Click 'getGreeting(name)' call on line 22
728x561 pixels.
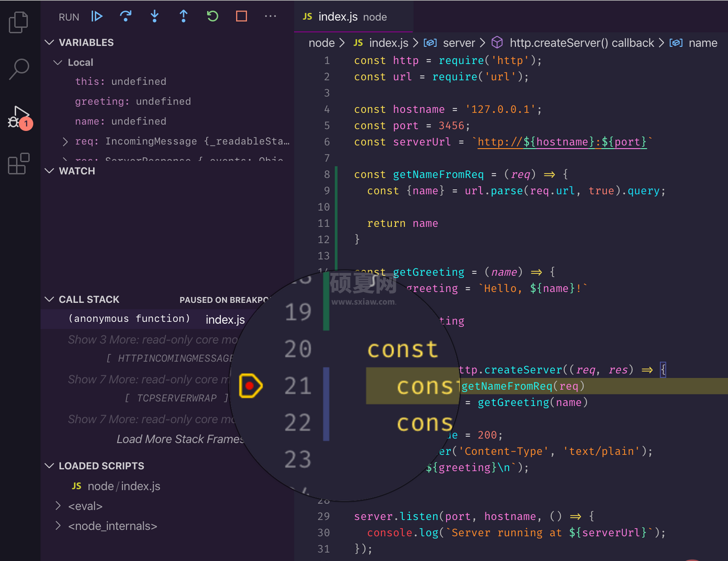(x=533, y=402)
